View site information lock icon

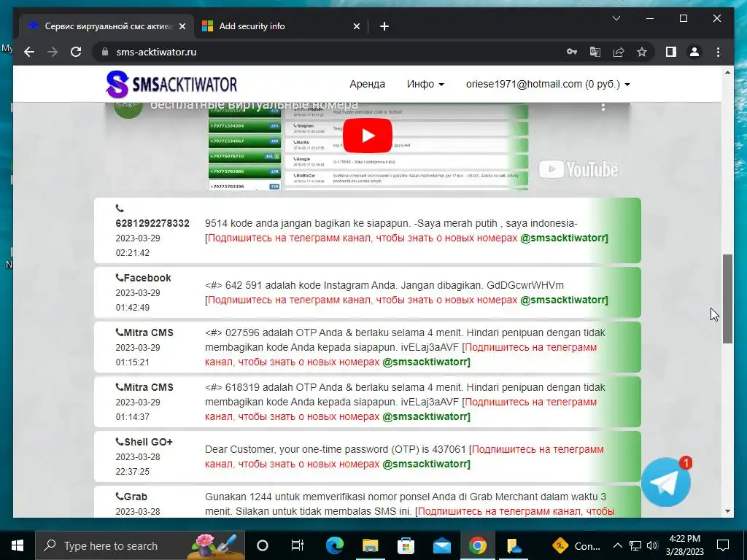click(x=105, y=52)
